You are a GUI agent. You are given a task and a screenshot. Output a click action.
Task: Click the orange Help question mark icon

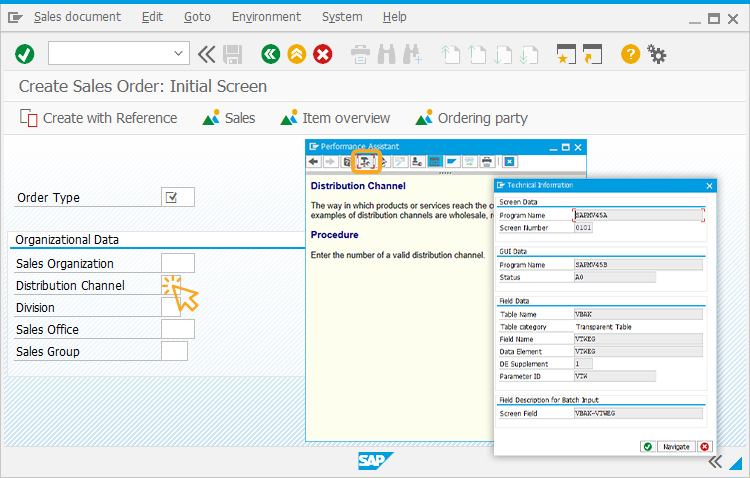point(630,54)
